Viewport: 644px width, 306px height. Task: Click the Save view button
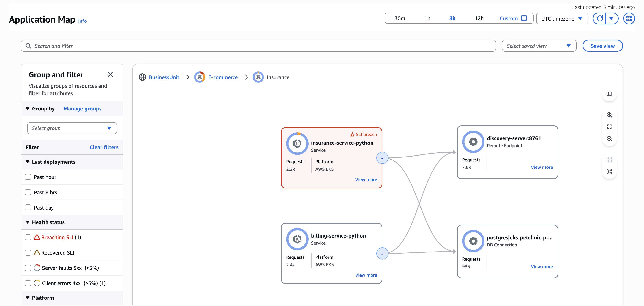pyautogui.click(x=602, y=46)
